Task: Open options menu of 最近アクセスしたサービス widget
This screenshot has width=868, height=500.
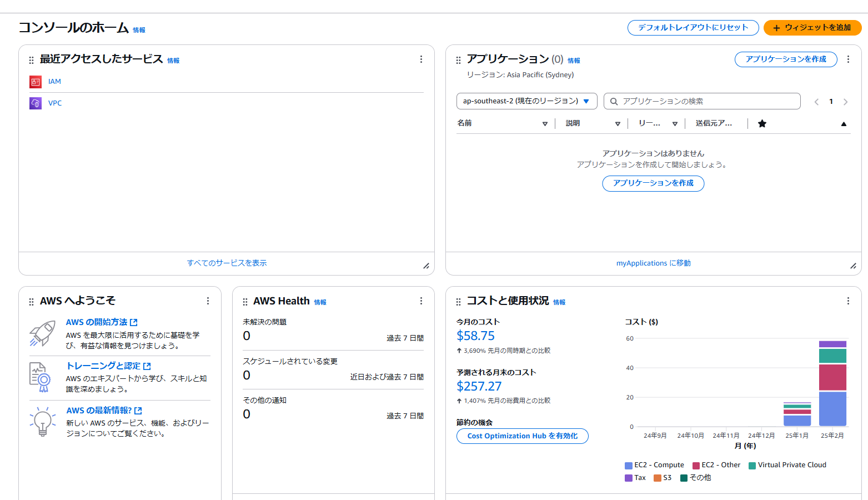Action: (421, 59)
